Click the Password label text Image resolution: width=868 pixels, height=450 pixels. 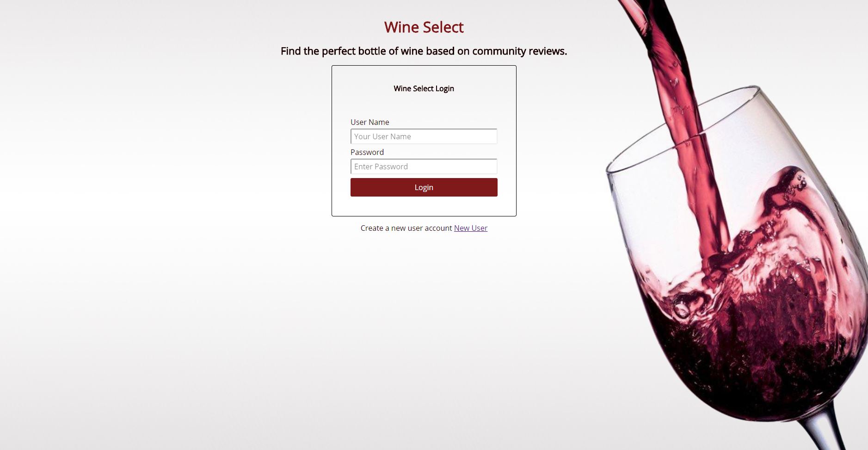[367, 152]
